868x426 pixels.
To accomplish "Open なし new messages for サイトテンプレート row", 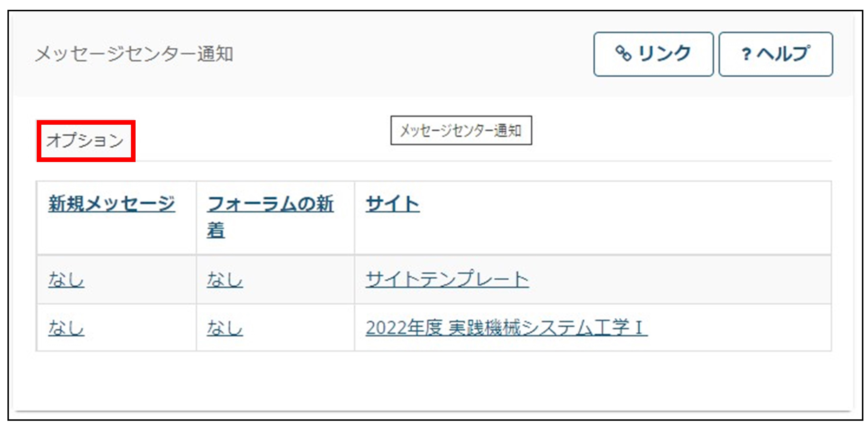I will click(x=66, y=279).
